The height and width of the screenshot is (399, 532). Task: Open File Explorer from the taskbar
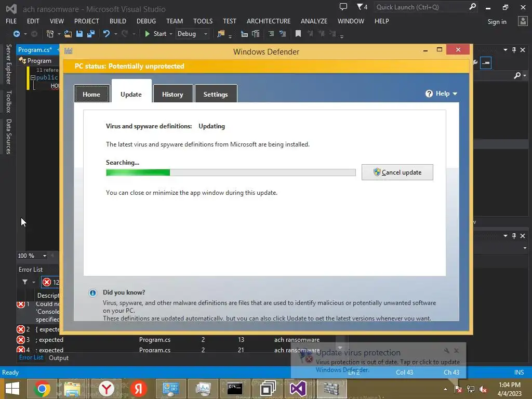pyautogui.click(x=72, y=389)
